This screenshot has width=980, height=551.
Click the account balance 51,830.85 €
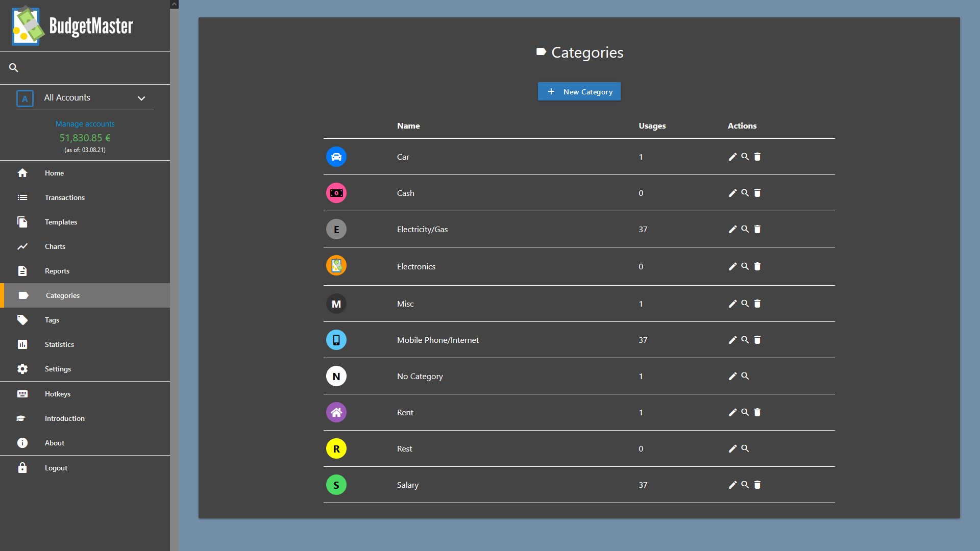point(85,138)
